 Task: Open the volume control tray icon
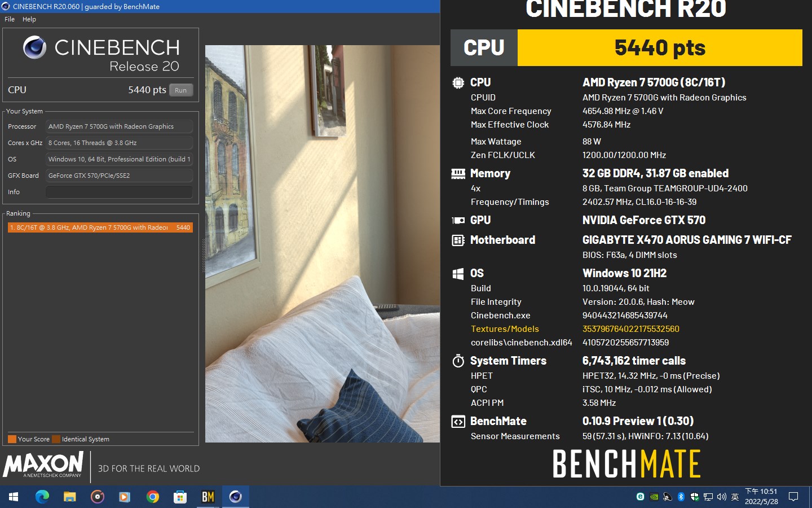pyautogui.click(x=721, y=497)
